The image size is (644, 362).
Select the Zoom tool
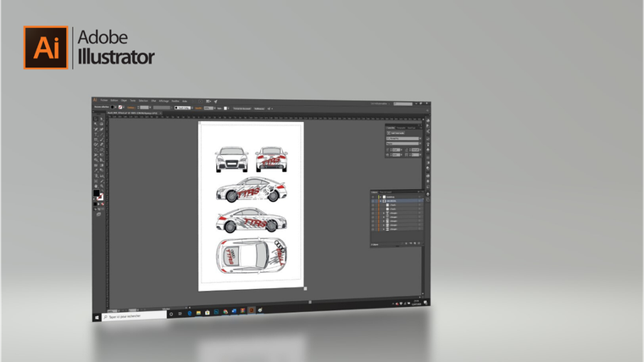click(x=102, y=186)
